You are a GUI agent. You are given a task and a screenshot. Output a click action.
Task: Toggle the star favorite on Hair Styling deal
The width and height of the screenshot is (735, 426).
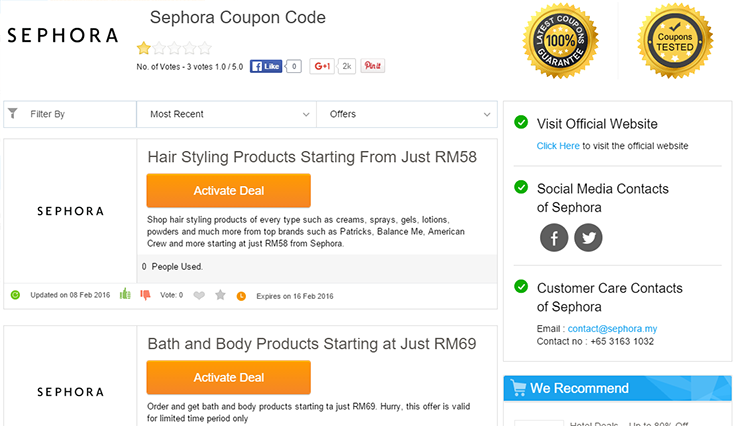pyautogui.click(x=220, y=295)
